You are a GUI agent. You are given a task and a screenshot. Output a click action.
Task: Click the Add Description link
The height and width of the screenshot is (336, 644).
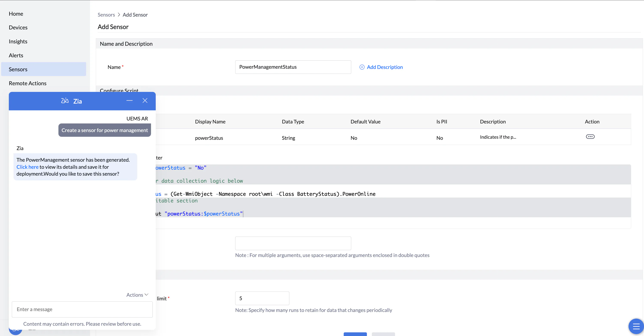385,67
